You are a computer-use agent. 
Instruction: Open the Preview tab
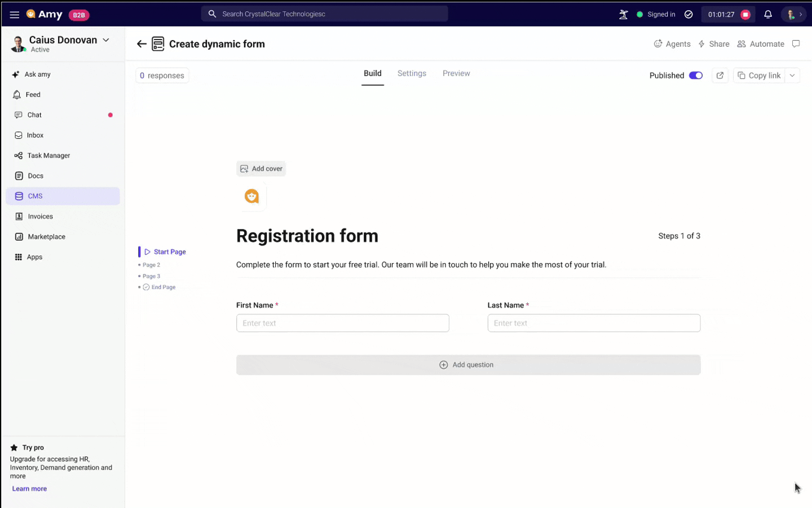456,73
